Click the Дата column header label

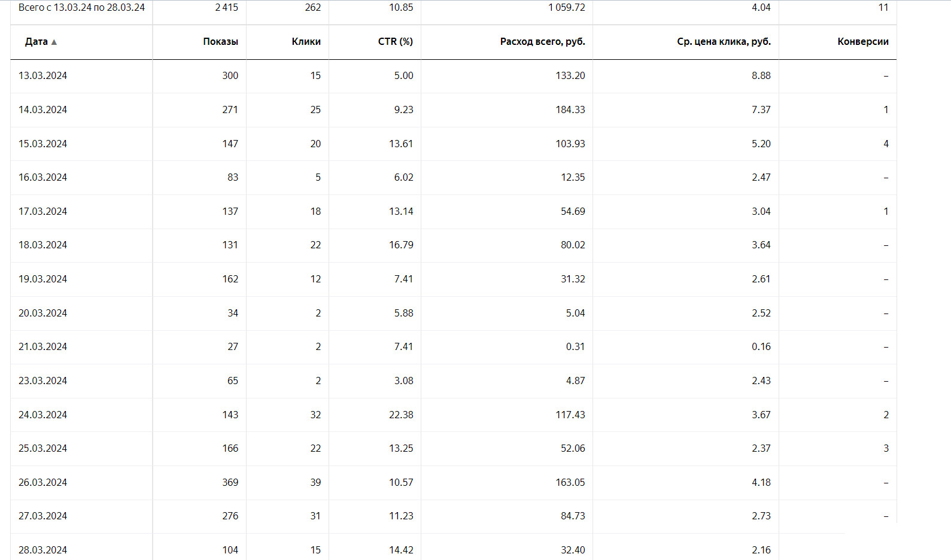(x=36, y=41)
